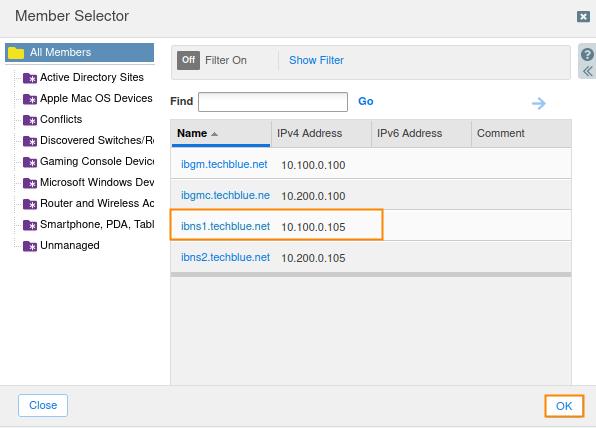The height and width of the screenshot is (428, 596).
Task: Click the Go search button
Action: pyautogui.click(x=366, y=101)
